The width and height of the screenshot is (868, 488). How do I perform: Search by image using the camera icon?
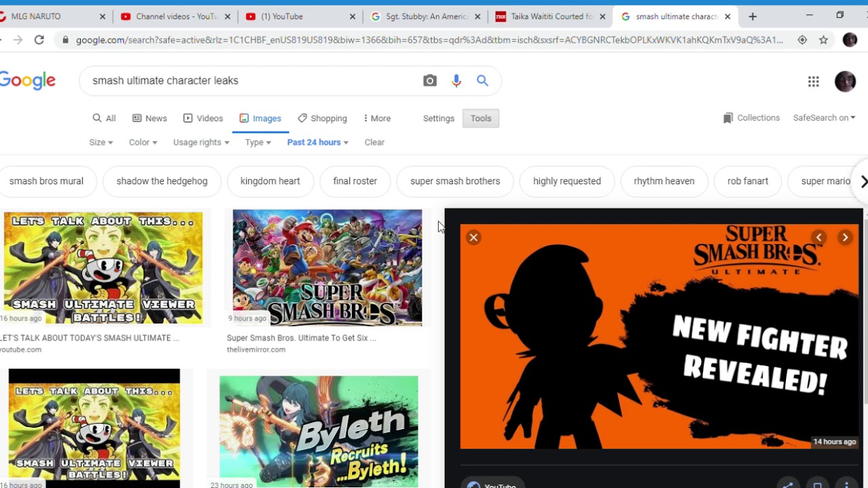(x=430, y=81)
